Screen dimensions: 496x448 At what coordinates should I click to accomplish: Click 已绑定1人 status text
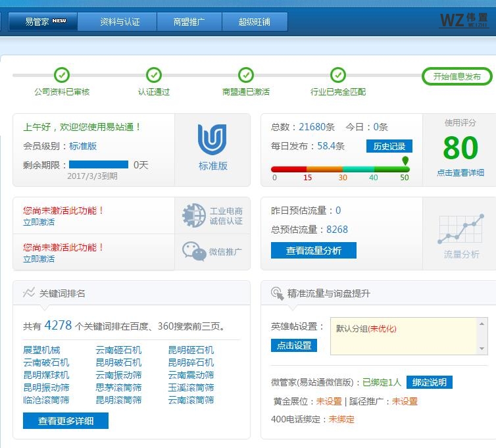(382, 382)
